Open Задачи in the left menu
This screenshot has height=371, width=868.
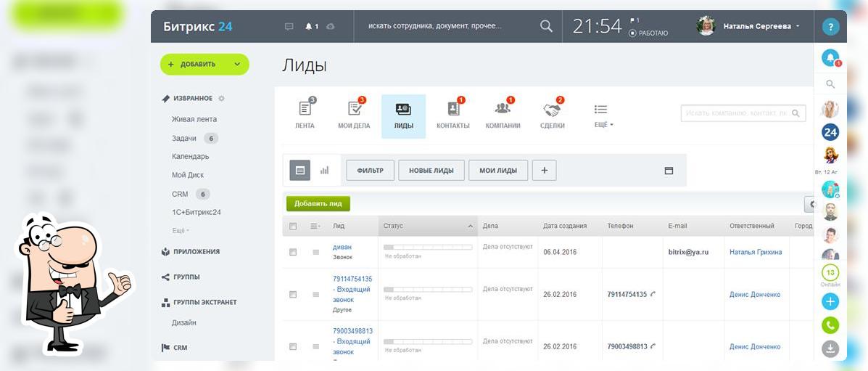[x=184, y=139]
